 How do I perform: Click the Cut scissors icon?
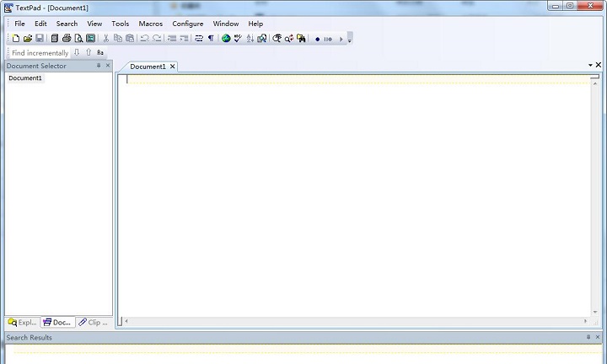[105, 38]
